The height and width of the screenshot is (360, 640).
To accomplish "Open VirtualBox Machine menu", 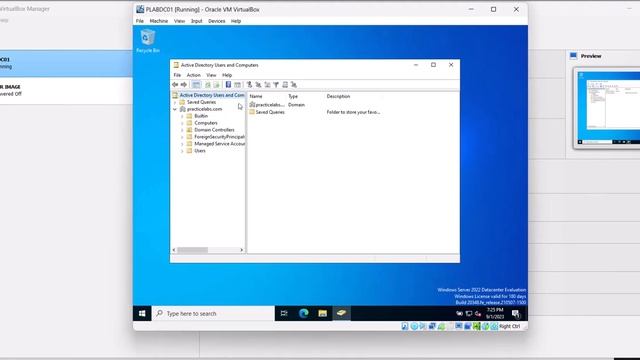I will 159,21.
